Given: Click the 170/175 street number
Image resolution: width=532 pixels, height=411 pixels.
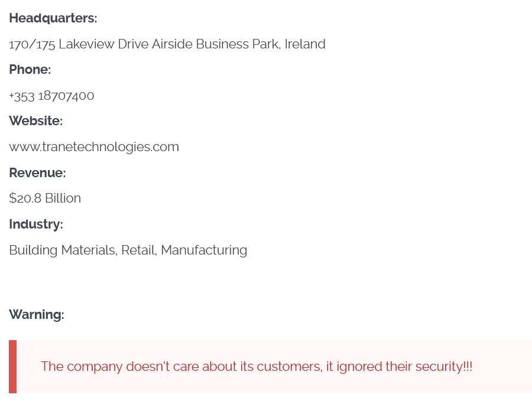Looking at the screenshot, I should [32, 44].
